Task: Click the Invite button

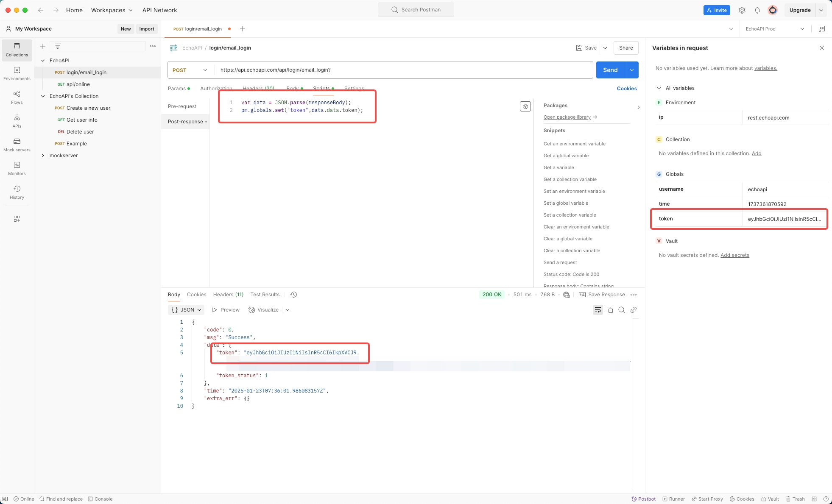Action: click(x=717, y=10)
